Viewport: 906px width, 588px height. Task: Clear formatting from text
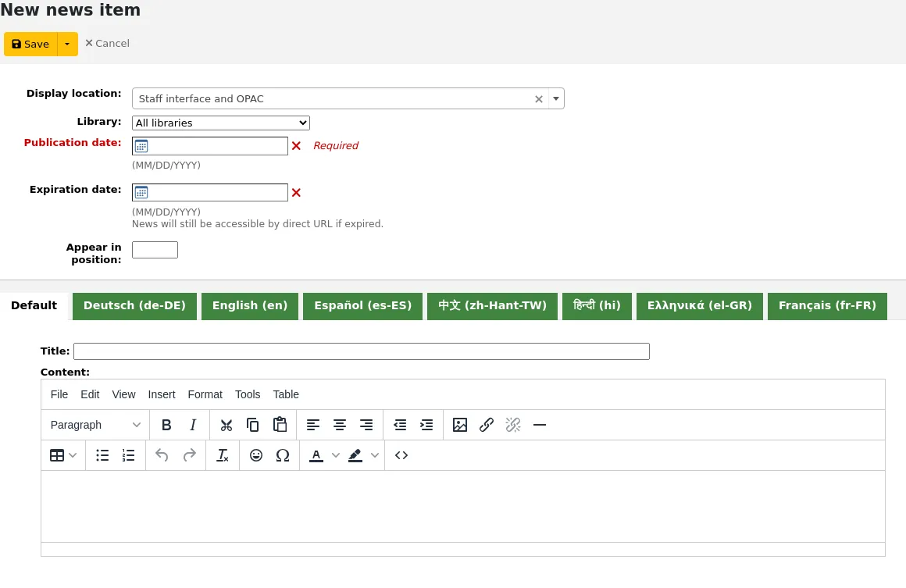click(x=223, y=456)
